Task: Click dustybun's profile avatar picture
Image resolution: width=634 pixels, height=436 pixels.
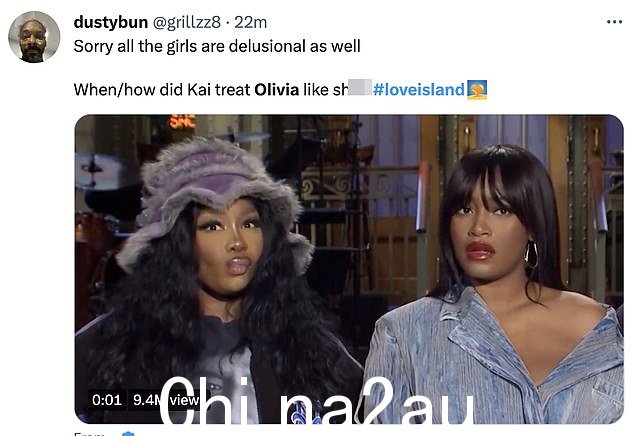Action: (x=34, y=37)
